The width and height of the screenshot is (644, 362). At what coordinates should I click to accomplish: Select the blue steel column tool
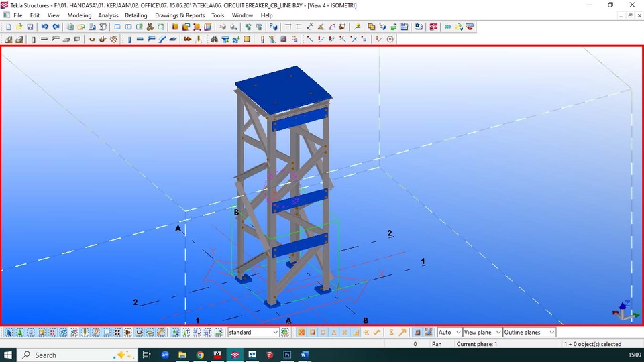pos(129,40)
